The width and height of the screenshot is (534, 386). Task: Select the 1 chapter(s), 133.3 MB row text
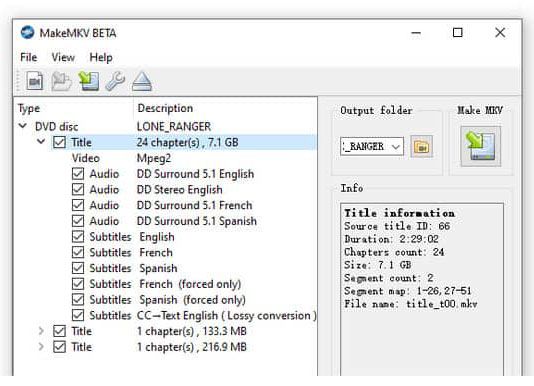click(x=191, y=331)
